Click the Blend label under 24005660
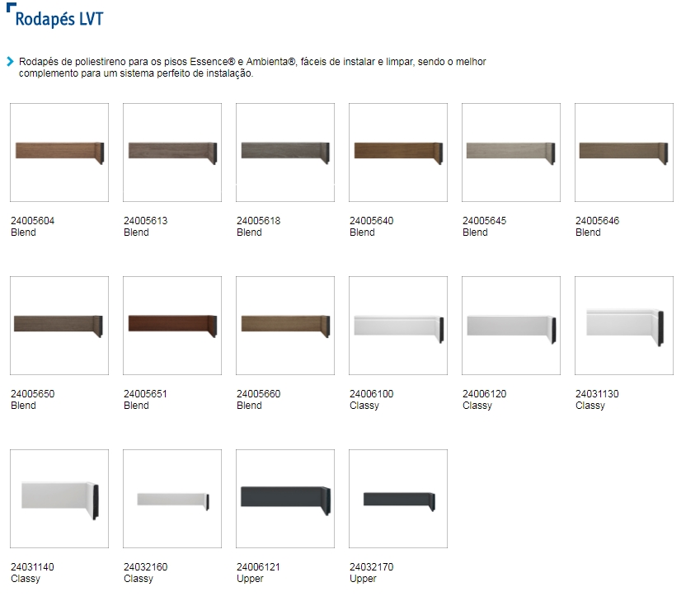Image resolution: width=700 pixels, height=601 pixels. [x=249, y=406]
